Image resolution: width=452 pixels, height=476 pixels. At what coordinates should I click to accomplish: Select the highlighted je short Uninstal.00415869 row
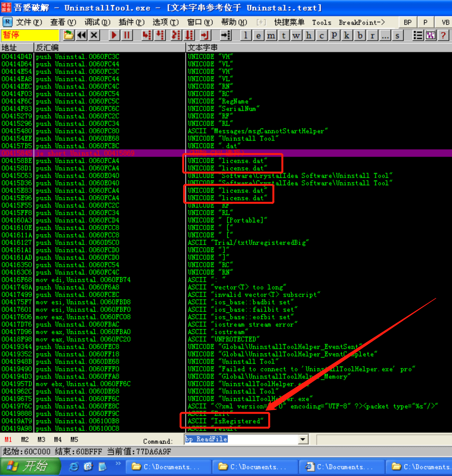coord(226,153)
